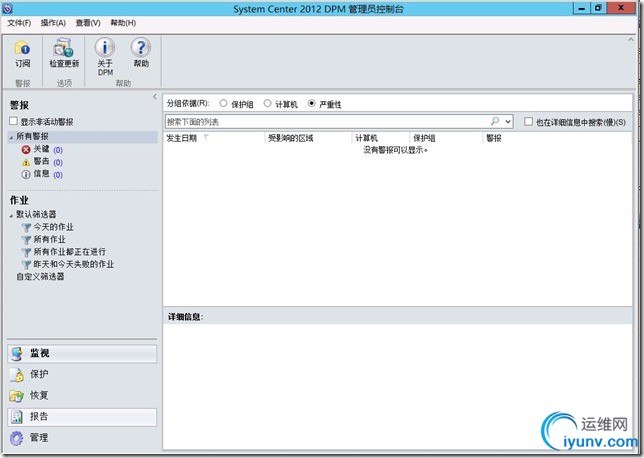The image size is (644, 458).
Task: Click the 计算机 column header
Action: point(366,138)
